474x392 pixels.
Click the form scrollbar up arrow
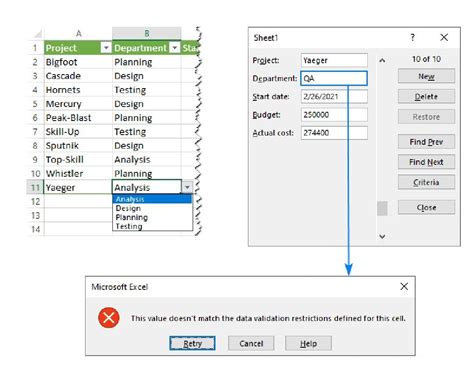point(382,60)
